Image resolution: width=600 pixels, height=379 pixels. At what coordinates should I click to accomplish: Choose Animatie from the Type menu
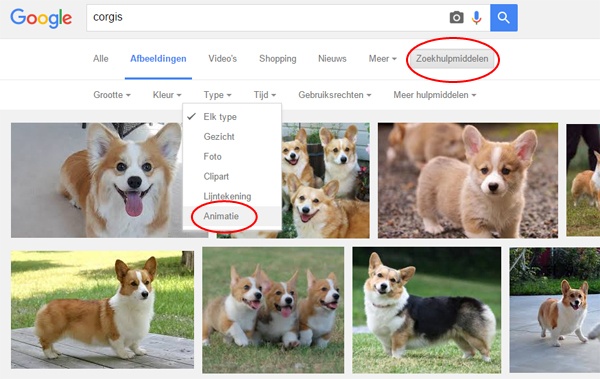pos(232,216)
